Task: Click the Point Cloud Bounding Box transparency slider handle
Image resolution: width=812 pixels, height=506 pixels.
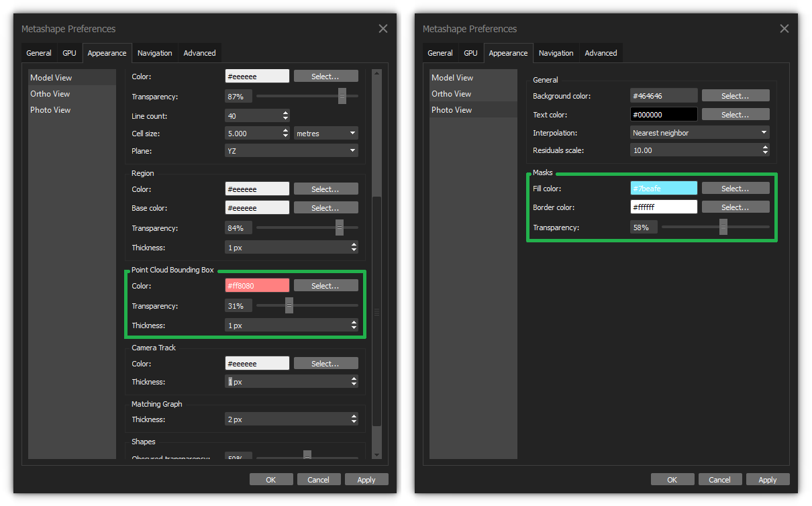Action: 289,305
